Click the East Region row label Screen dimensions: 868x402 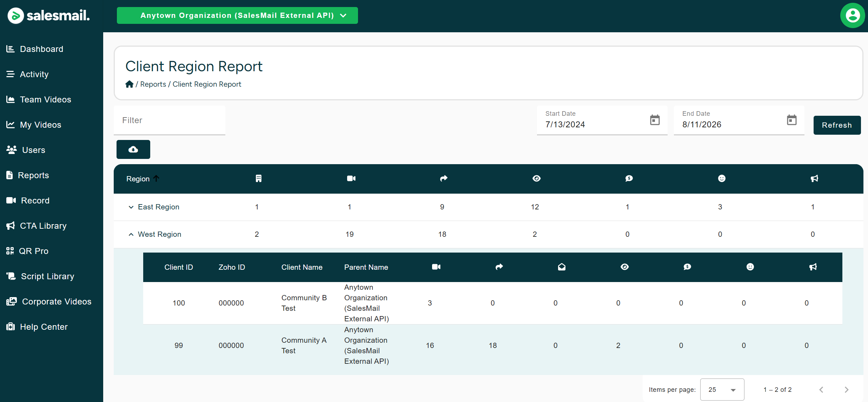pos(159,207)
